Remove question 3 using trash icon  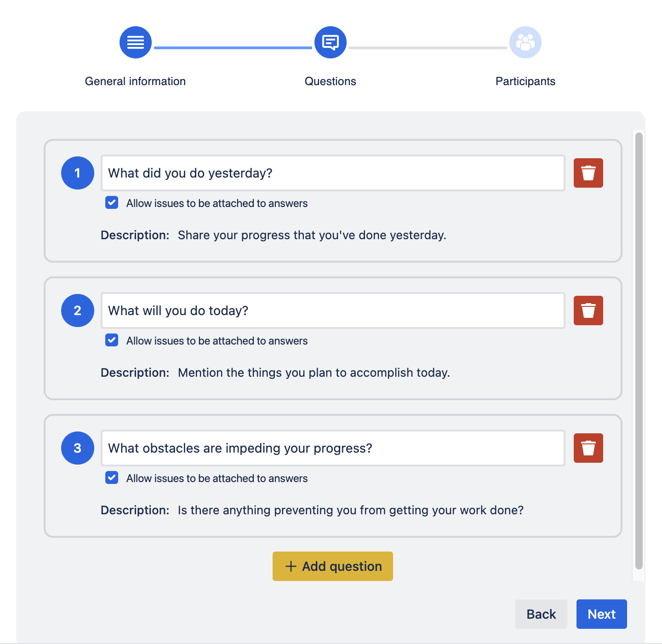pyautogui.click(x=588, y=448)
